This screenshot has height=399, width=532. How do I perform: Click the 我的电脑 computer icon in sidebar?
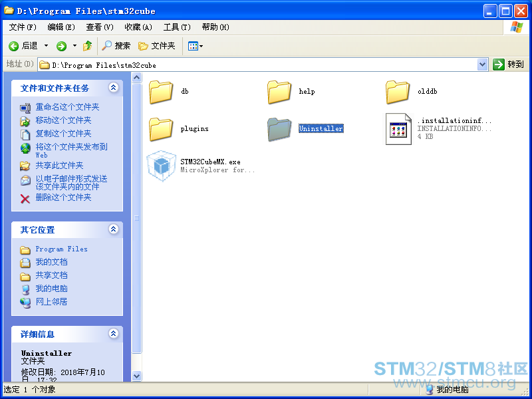(x=25, y=289)
